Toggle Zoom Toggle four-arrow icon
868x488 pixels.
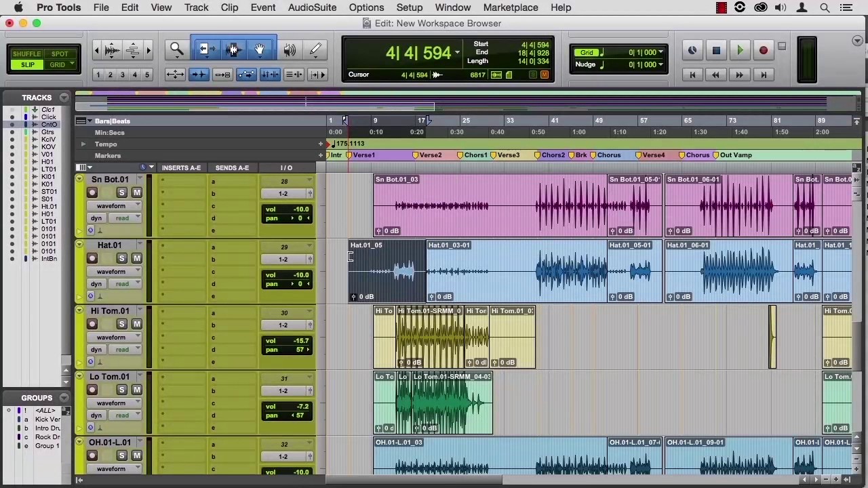(x=175, y=75)
